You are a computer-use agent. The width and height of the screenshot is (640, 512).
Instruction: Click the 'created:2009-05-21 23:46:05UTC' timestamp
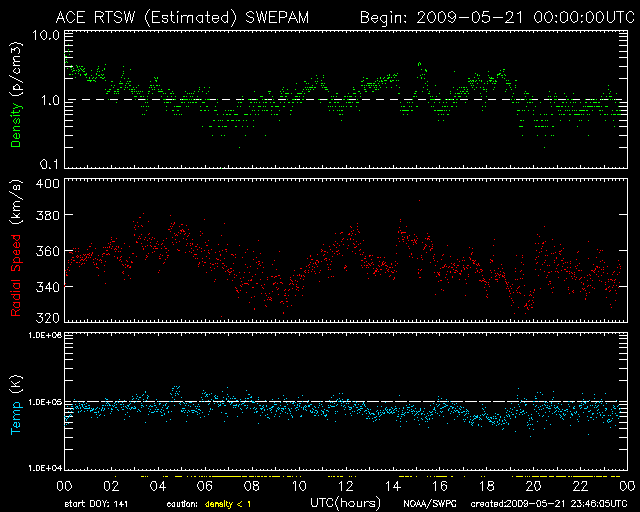549,504
